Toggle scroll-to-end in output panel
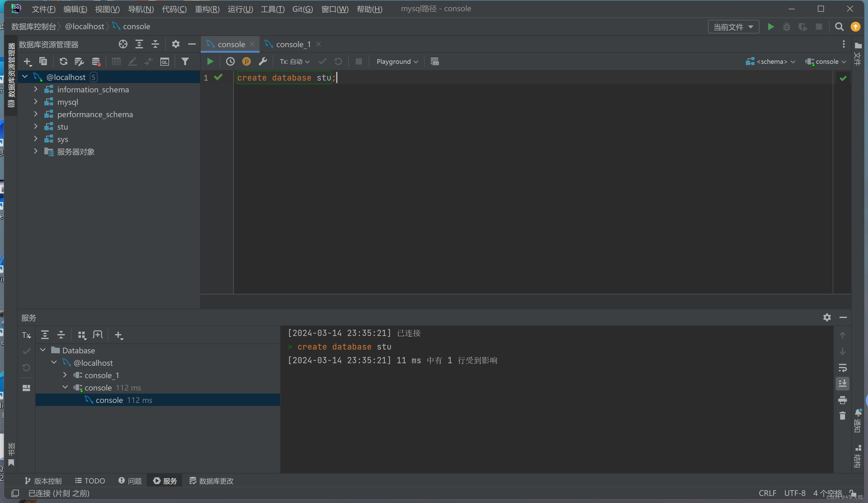Image resolution: width=868 pixels, height=503 pixels. tap(842, 384)
